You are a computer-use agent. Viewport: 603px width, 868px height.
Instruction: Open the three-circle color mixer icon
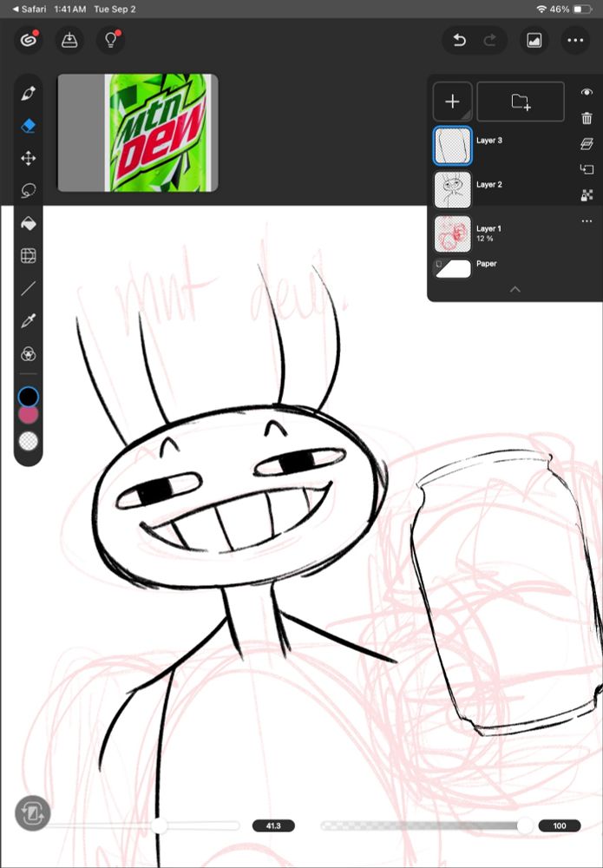point(29,354)
